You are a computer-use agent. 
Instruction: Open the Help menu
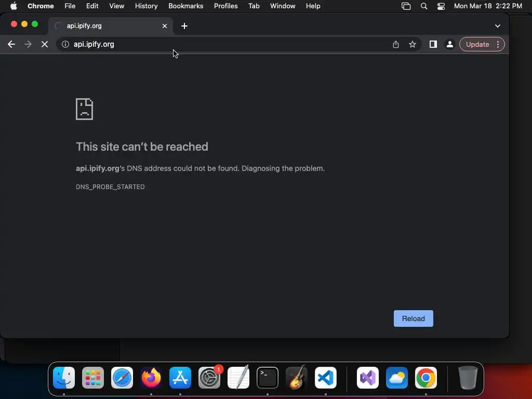click(x=313, y=6)
